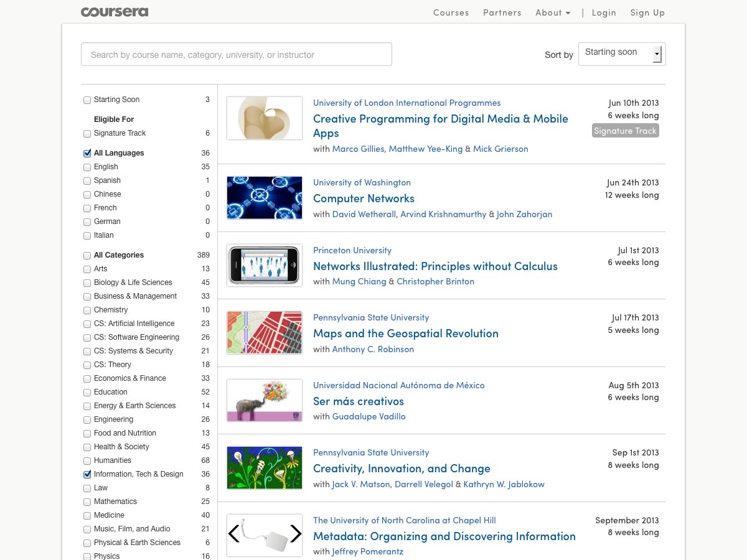Viewport: 747px width, 560px height.
Task: Click the Signature Track badge
Action: pos(625,131)
